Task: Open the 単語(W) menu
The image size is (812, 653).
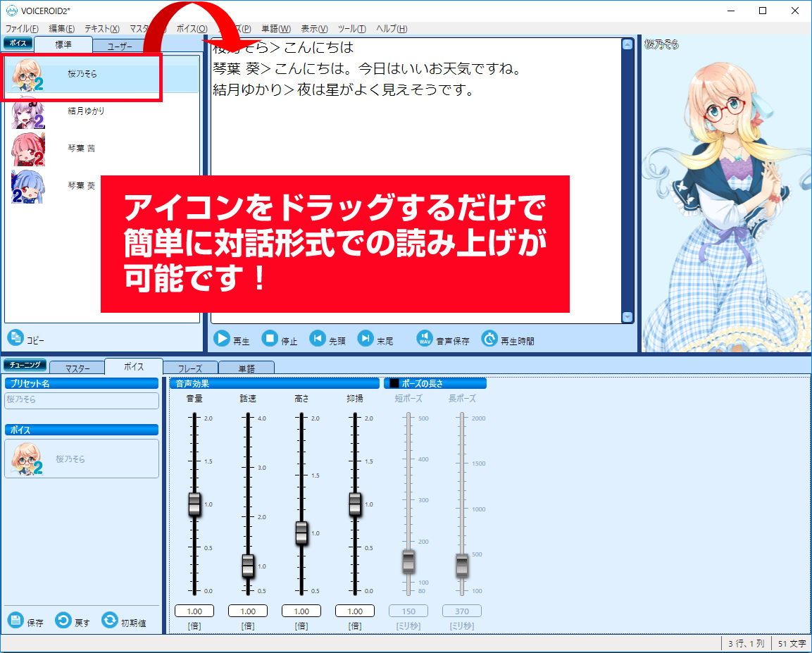Action: click(x=276, y=28)
